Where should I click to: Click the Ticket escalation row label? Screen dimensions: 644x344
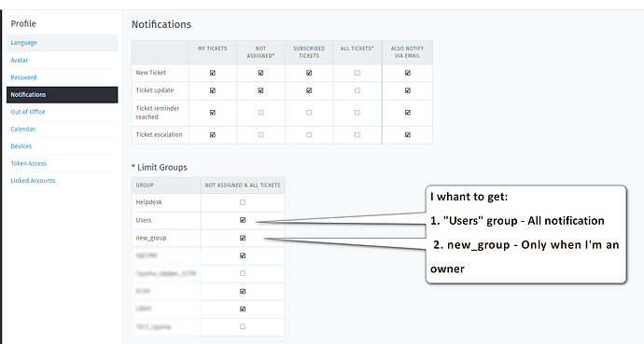(160, 134)
